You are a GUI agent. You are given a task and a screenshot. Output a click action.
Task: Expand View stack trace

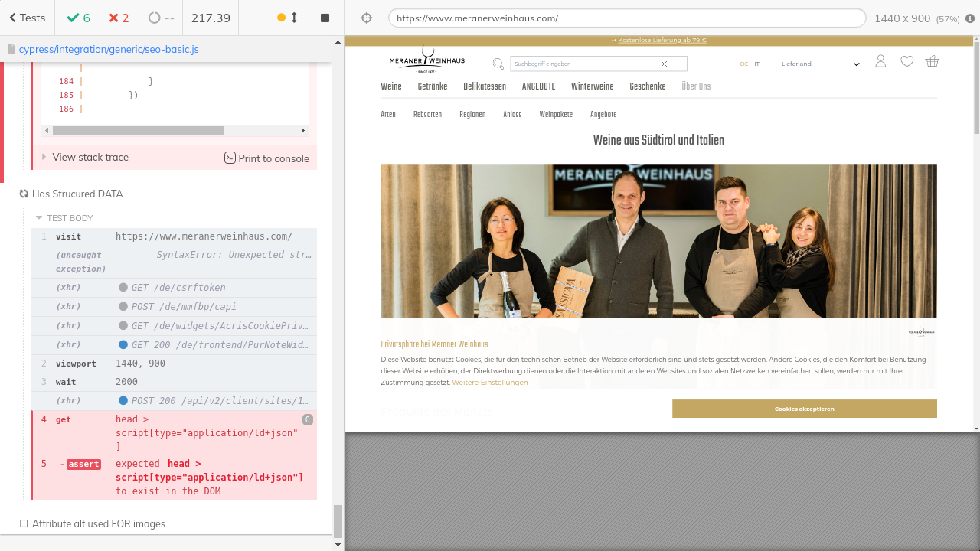(90, 158)
